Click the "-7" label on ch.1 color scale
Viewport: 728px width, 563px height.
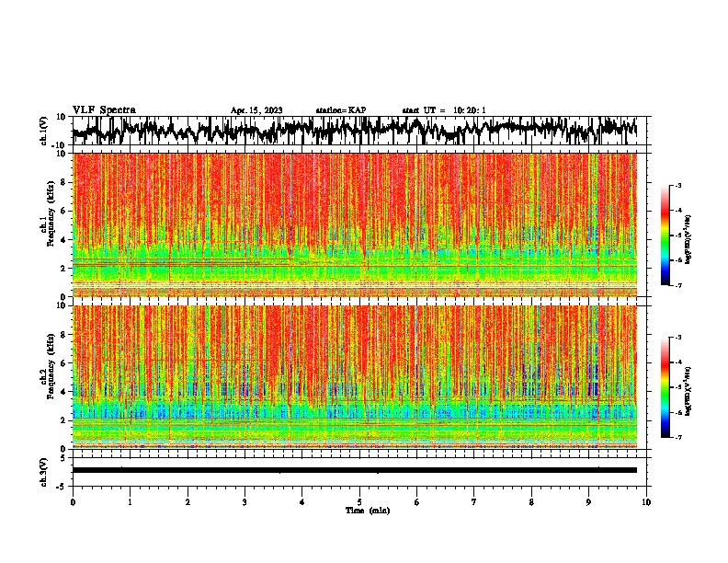pyautogui.click(x=678, y=285)
